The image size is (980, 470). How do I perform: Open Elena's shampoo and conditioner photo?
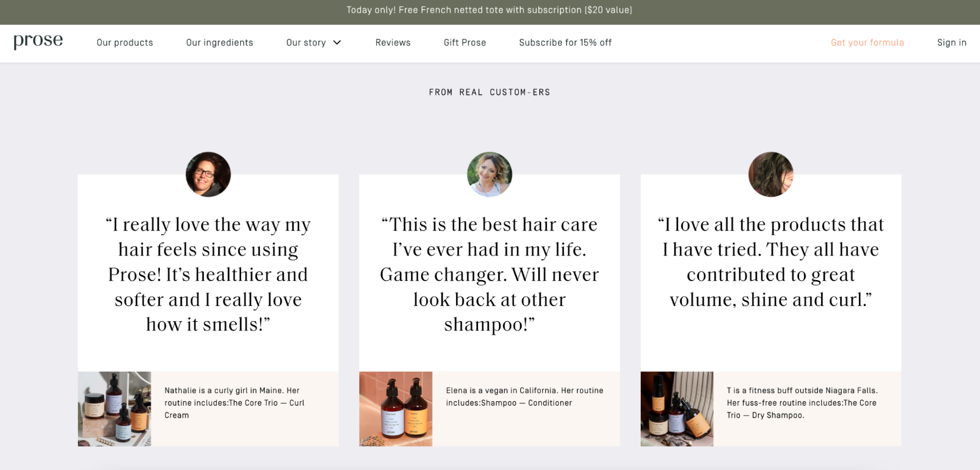click(396, 409)
